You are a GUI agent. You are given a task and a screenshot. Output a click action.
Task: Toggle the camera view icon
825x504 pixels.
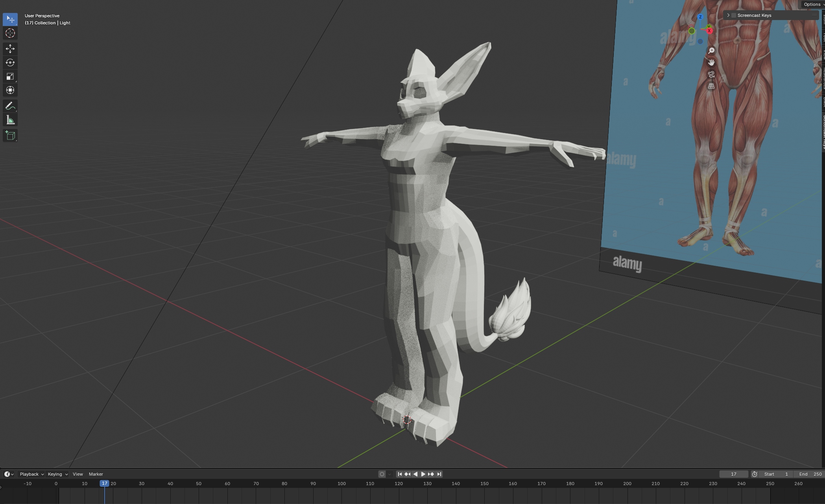tap(711, 74)
